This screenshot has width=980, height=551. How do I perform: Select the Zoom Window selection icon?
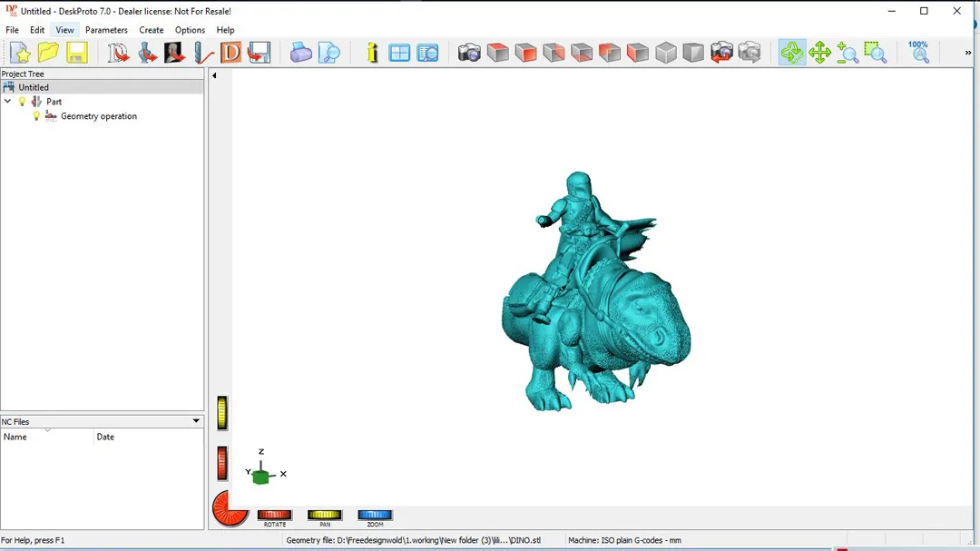click(x=875, y=53)
